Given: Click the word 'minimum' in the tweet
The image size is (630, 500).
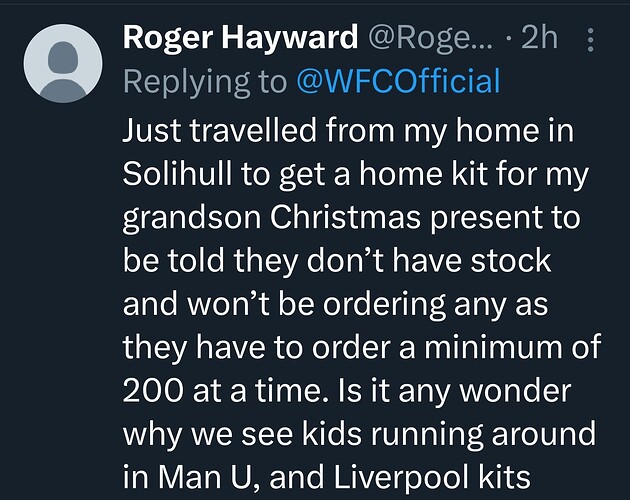Looking at the screenshot, I should (x=494, y=347).
